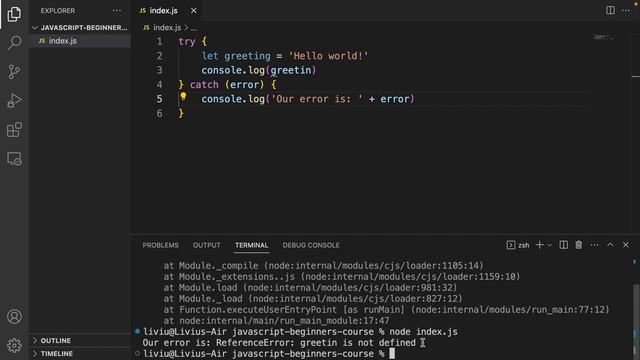This screenshot has width=640, height=360.
Task: Click the breadcrumb ellipsis after index.js
Action: [194, 28]
